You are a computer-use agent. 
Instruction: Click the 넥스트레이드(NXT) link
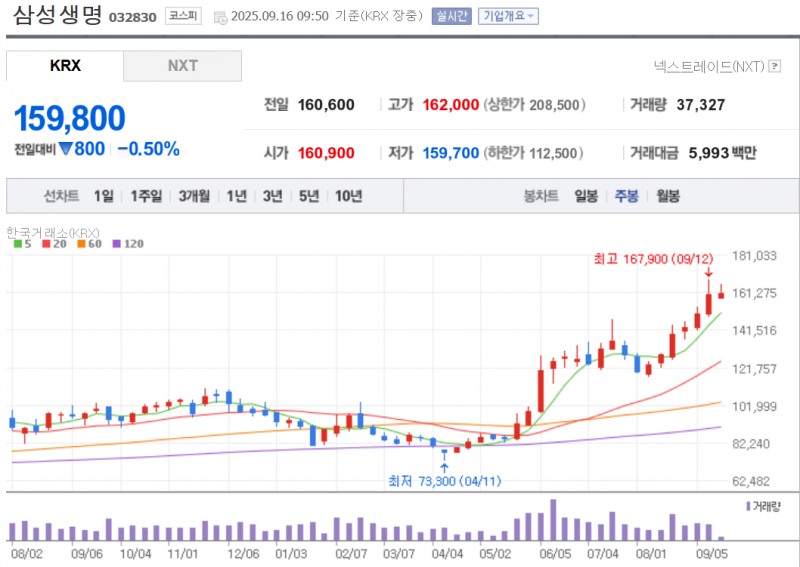(x=709, y=66)
